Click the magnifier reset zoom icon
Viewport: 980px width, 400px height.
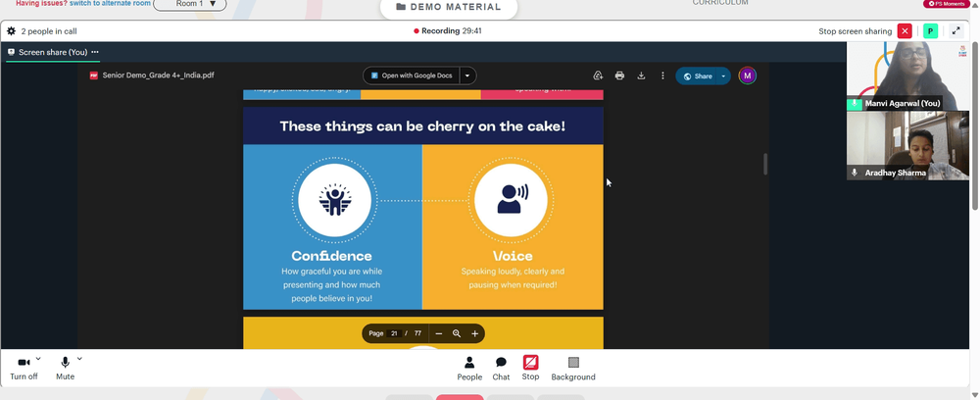pos(457,333)
